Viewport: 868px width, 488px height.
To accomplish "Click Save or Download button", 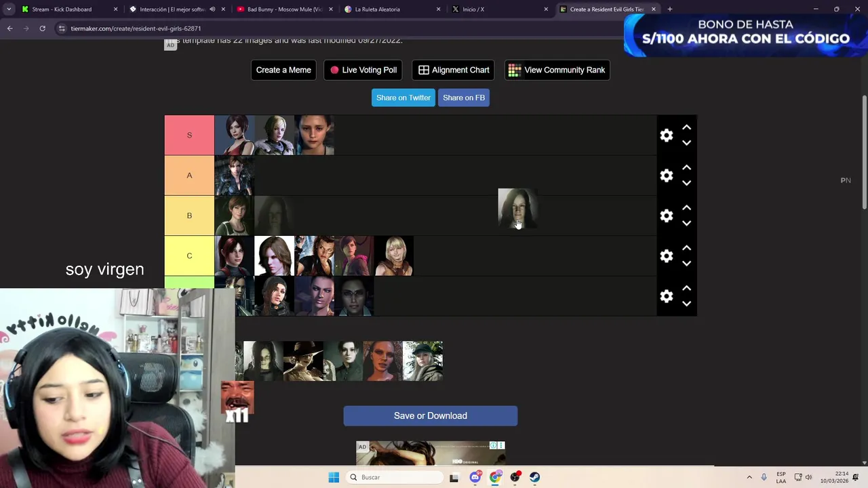I will click(x=431, y=416).
